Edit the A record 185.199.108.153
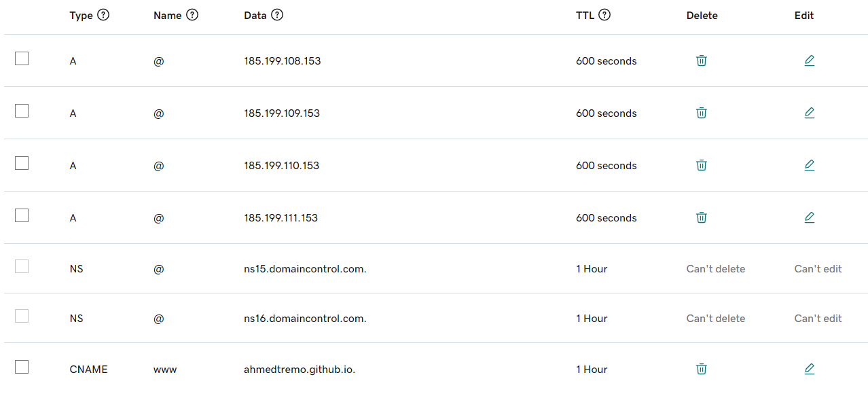 (x=809, y=60)
